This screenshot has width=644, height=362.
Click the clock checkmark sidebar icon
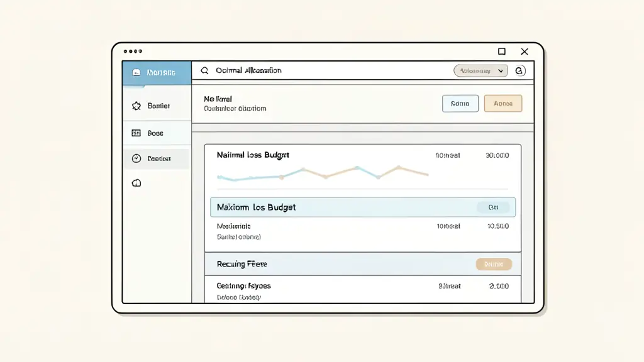tap(136, 158)
